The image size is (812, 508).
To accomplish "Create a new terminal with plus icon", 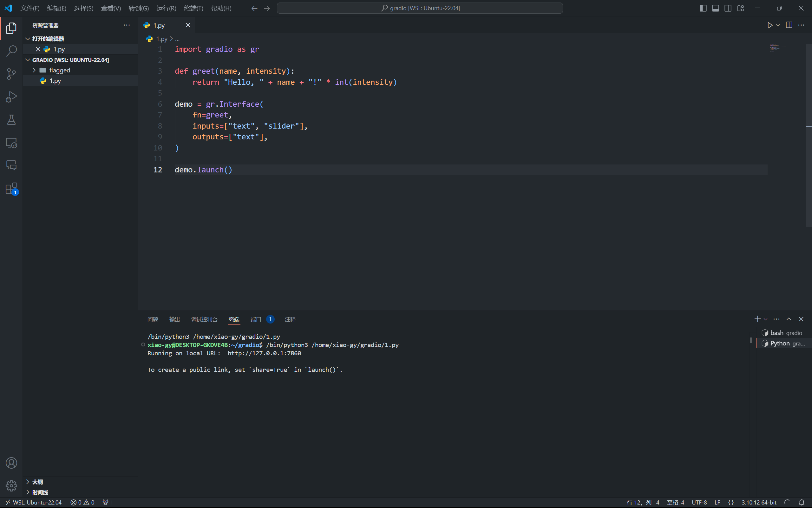I will coord(757,319).
